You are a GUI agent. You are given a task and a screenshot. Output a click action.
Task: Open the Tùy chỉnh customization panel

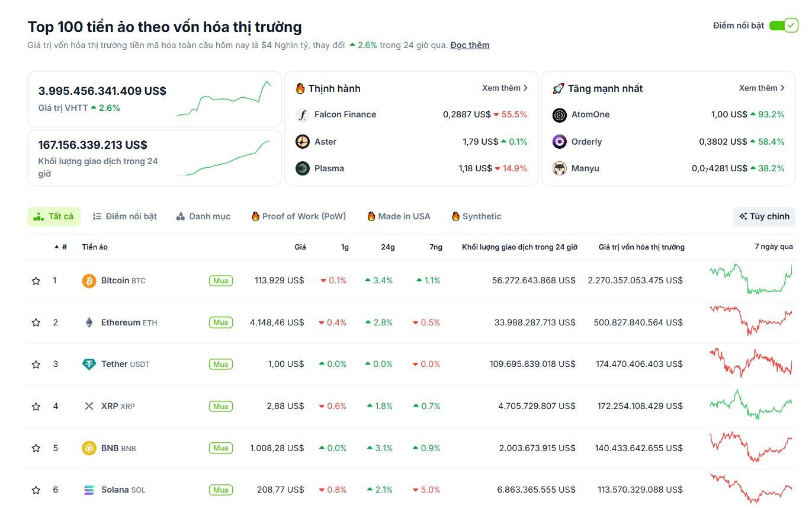coord(763,216)
